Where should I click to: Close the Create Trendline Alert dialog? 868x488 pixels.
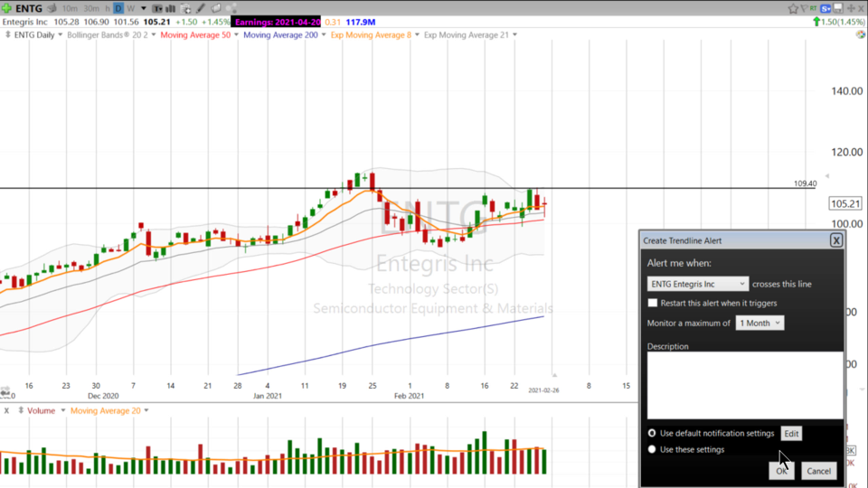click(835, 240)
